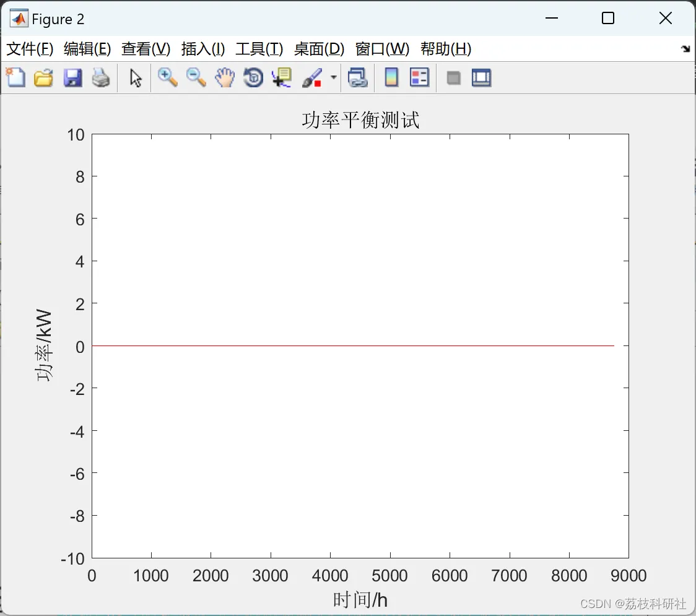Print the figure with printer icon
The image size is (696, 616).
(101, 77)
